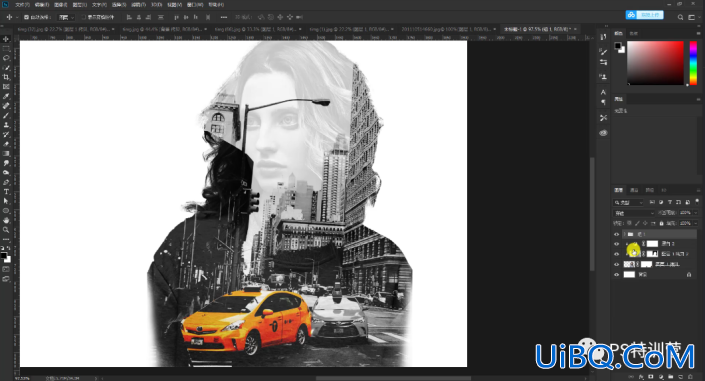Select the Crop tool

[x=6, y=77]
